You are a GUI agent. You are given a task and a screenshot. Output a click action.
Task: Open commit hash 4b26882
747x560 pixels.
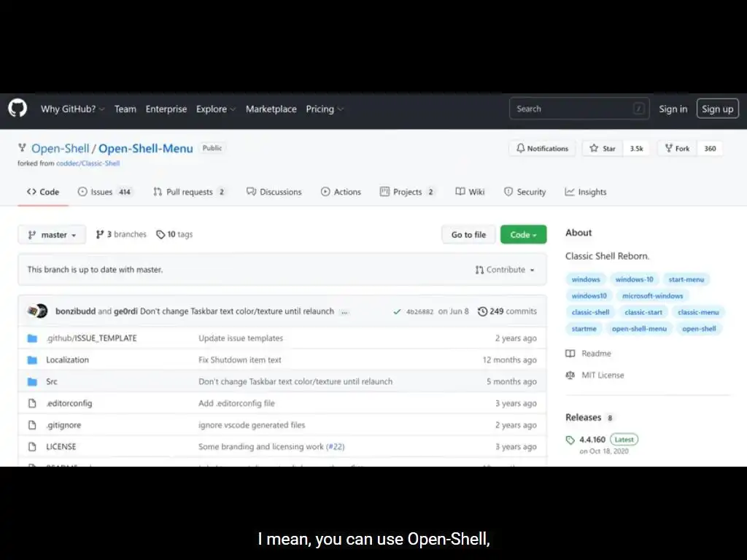point(419,311)
